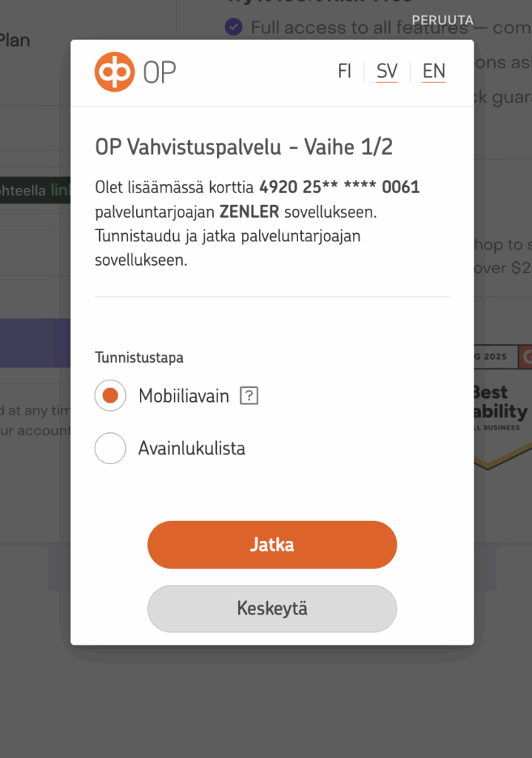This screenshot has width=532, height=758.
Task: Switch language to FI
Action: pos(345,71)
